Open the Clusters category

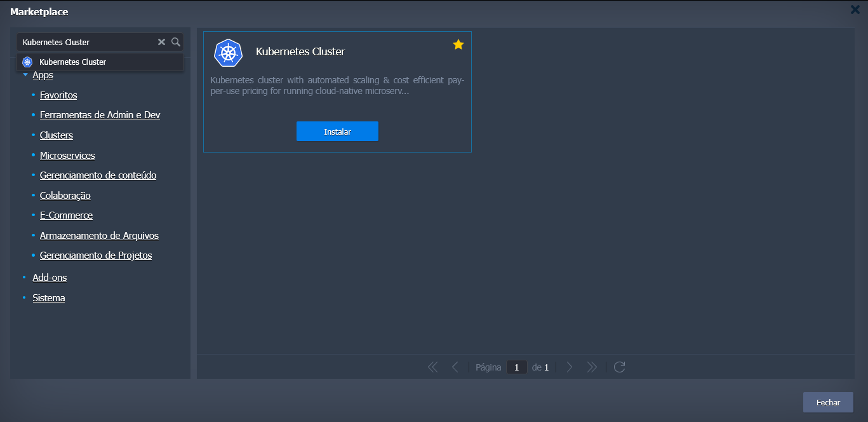tap(57, 135)
